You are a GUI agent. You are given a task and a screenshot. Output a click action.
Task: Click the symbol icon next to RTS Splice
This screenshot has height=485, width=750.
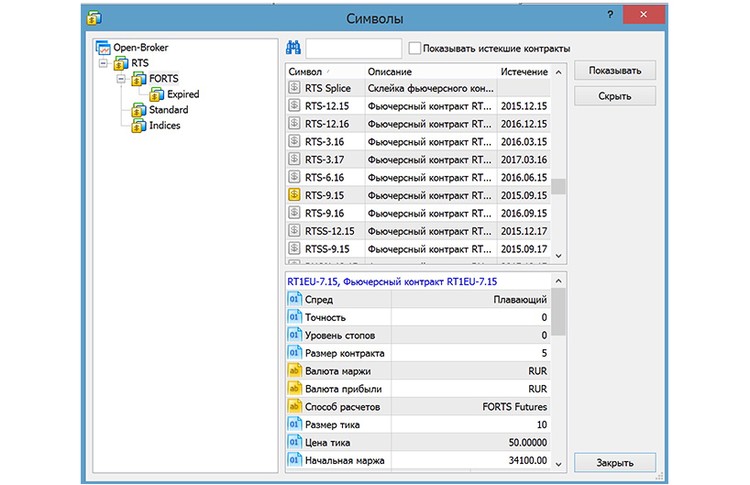[294, 88]
